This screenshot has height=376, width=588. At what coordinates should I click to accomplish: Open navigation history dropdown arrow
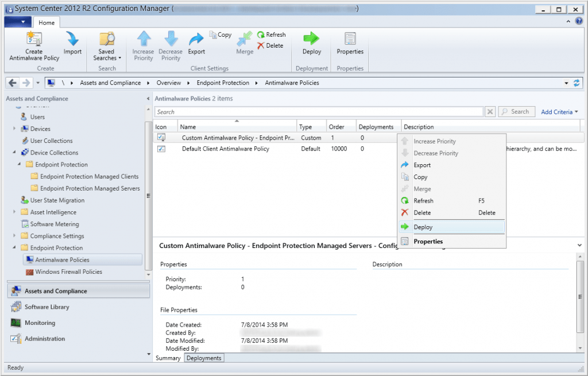[38, 83]
